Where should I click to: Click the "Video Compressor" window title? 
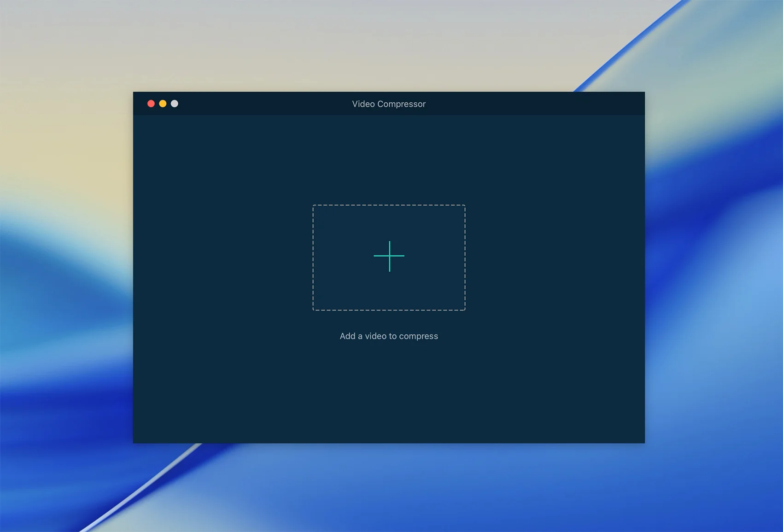389,104
